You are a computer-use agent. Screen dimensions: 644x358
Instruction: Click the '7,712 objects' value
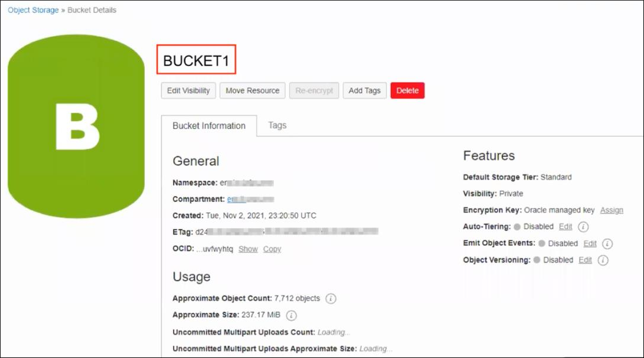[x=297, y=298]
